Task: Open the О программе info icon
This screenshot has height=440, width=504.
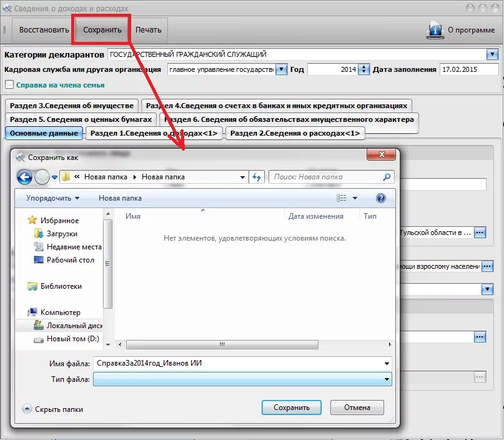Action: click(435, 30)
